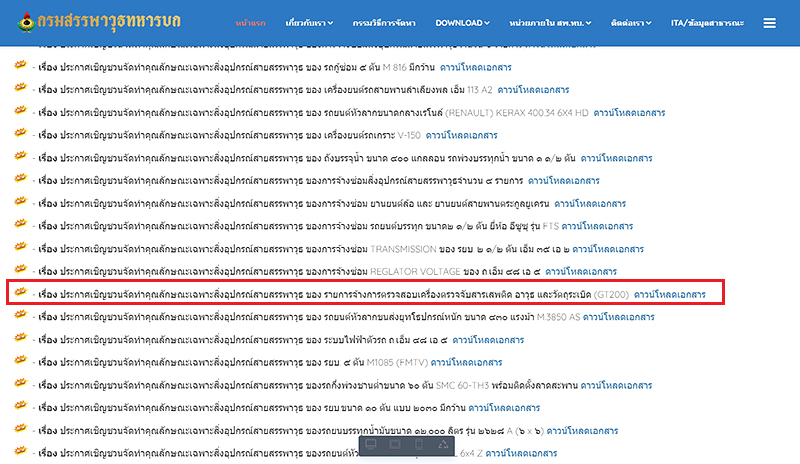Click the 'TRANSMISSION' announcement text
The height and width of the screenshot is (464, 800).
403,249
